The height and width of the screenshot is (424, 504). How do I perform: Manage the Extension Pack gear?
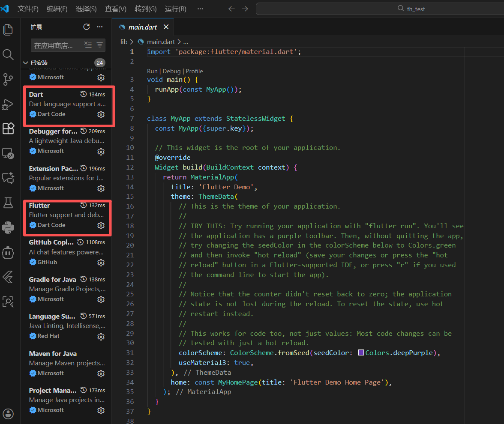101,188
